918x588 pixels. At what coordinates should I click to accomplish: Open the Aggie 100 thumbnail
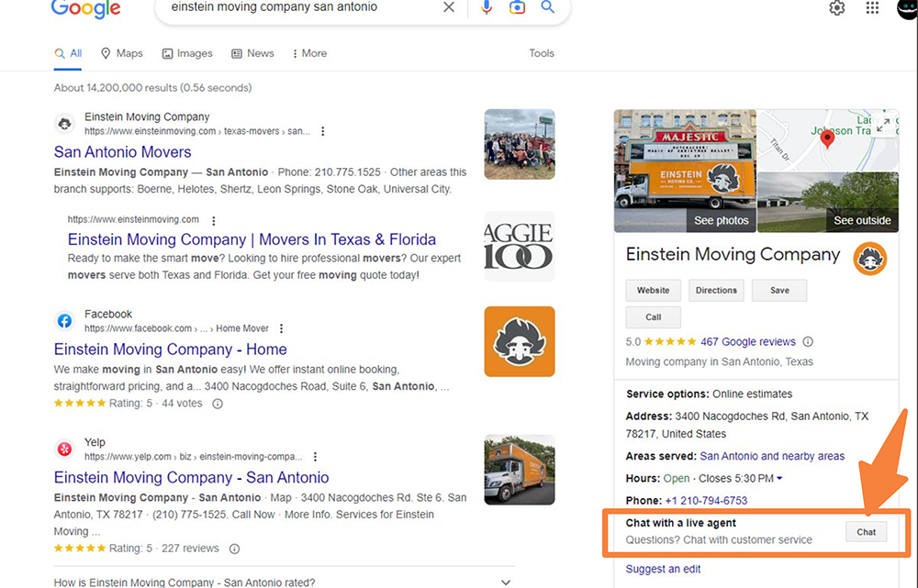coord(520,247)
